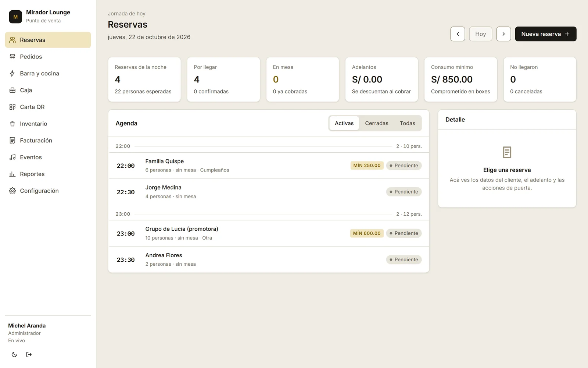Select the Andrea Flores reservation
The width and height of the screenshot is (588, 368).
(269, 259)
